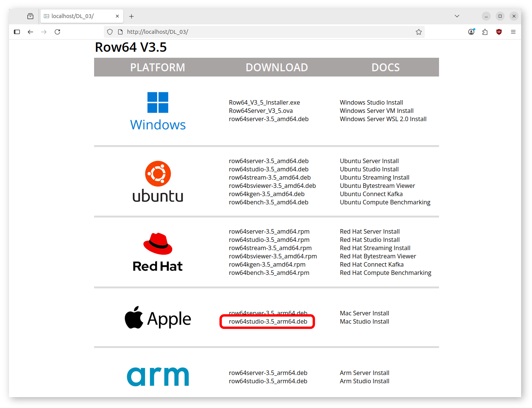Expand the list all tabs chevron
The width and height of the screenshot is (532, 408).
coord(457,16)
